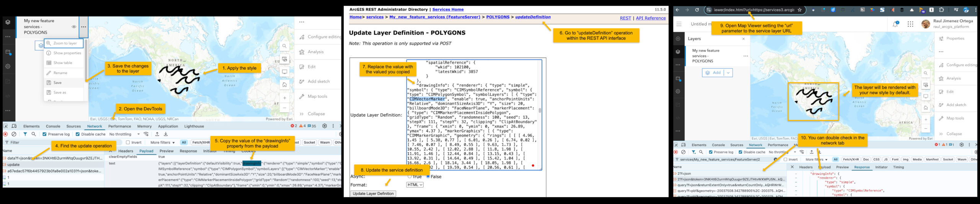Expand Add button dropdown arrow, right window
This screenshot has height=204, width=980.
(728, 73)
